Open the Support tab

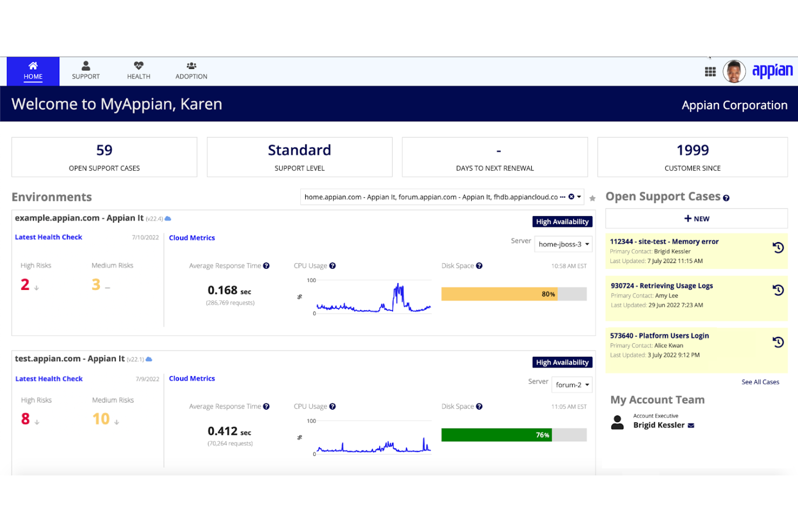click(86, 71)
